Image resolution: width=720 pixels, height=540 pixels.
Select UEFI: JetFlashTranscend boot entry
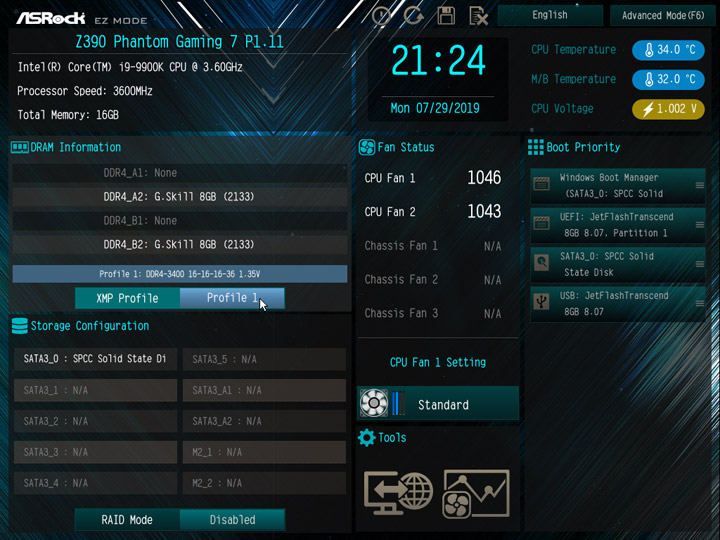(x=618, y=225)
